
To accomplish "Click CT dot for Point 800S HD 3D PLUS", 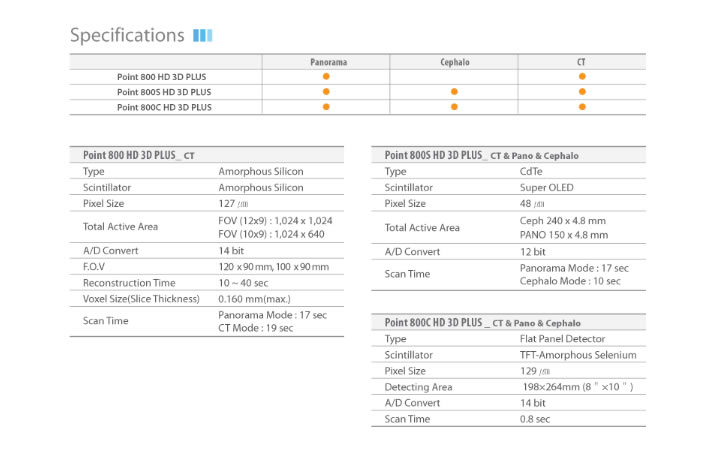I will pos(582,91).
